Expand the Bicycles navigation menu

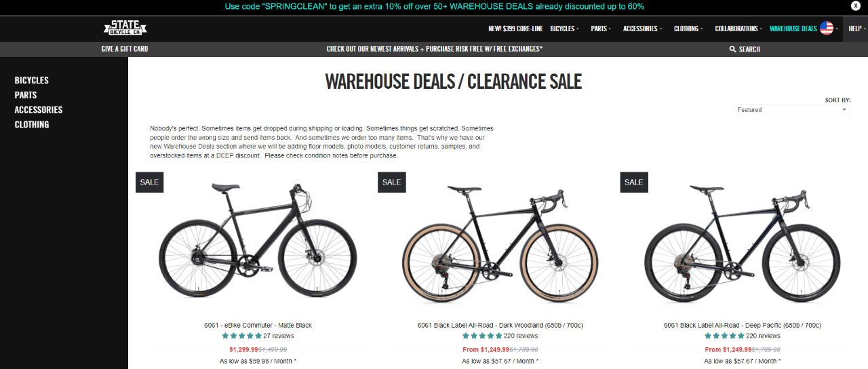pos(564,28)
